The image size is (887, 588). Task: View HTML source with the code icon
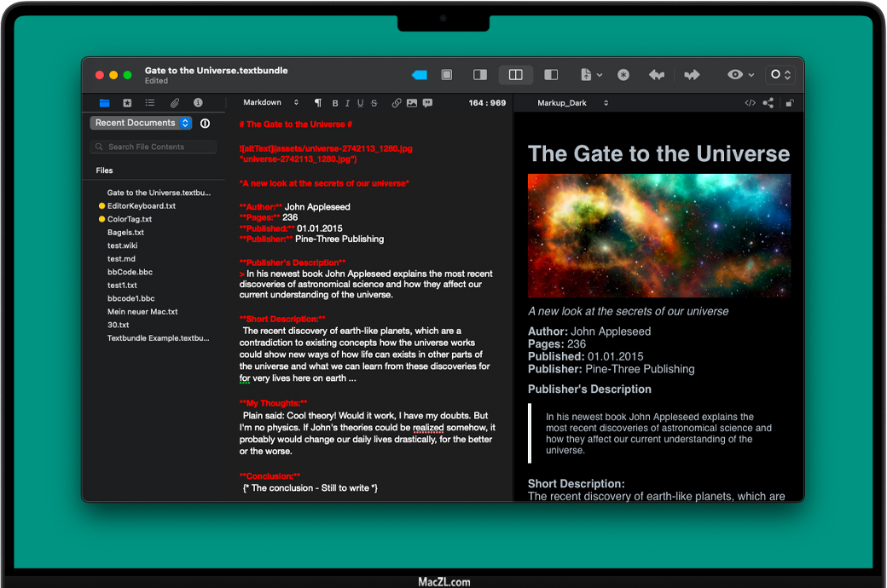click(x=750, y=103)
